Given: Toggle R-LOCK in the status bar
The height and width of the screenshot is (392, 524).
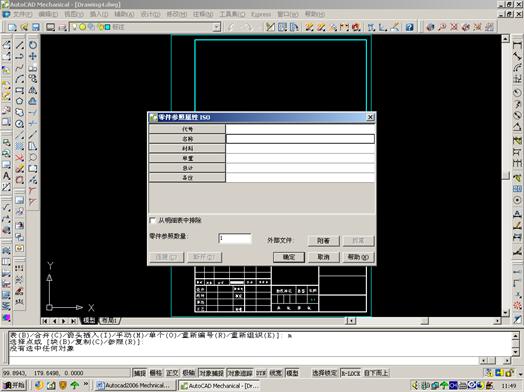Looking at the screenshot, I should tap(350, 373).
